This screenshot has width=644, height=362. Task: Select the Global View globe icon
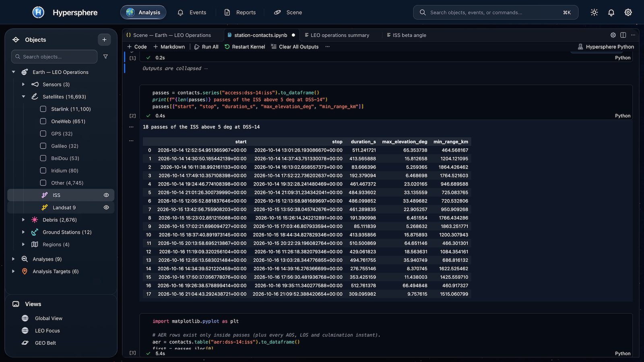click(25, 318)
